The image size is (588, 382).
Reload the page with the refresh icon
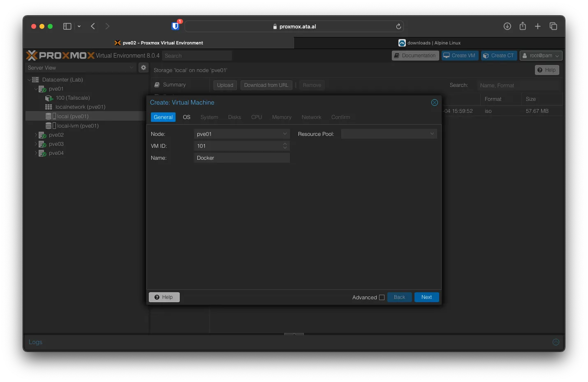point(398,26)
